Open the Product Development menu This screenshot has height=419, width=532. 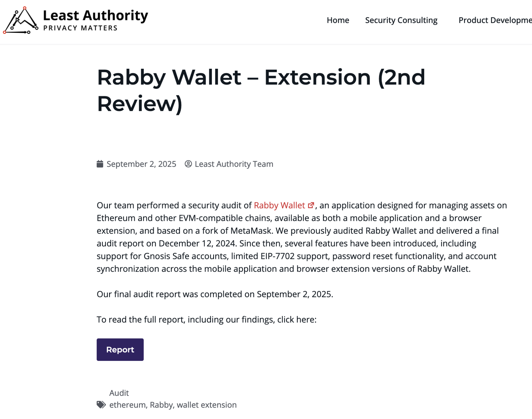[496, 20]
